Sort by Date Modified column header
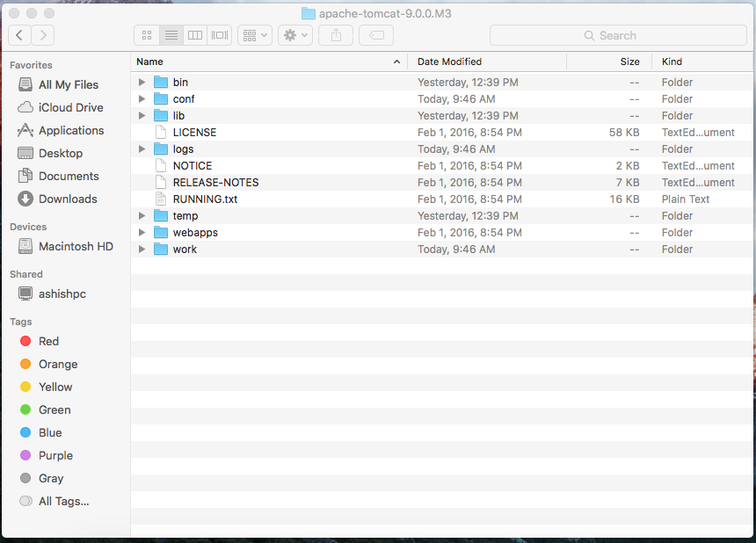 tap(487, 62)
